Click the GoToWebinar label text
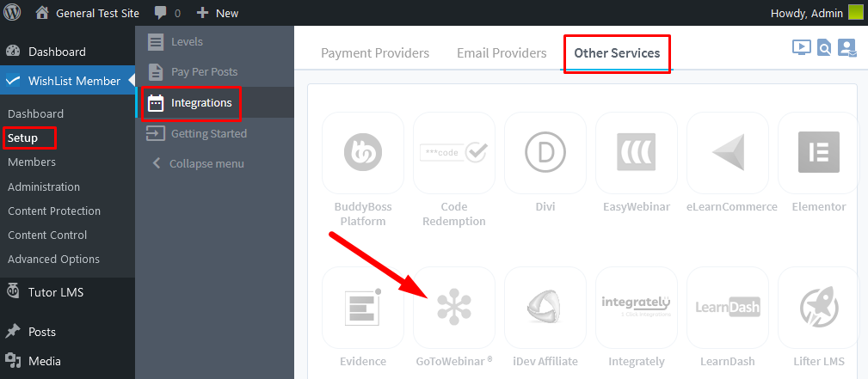 pos(454,361)
